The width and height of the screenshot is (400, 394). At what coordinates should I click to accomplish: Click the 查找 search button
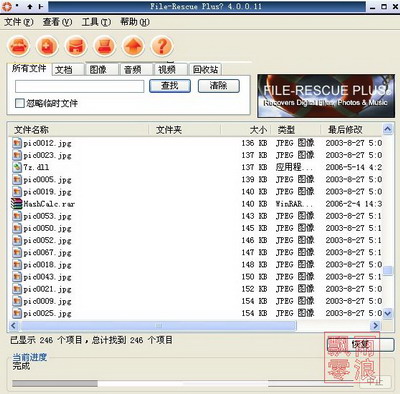pyautogui.click(x=170, y=86)
